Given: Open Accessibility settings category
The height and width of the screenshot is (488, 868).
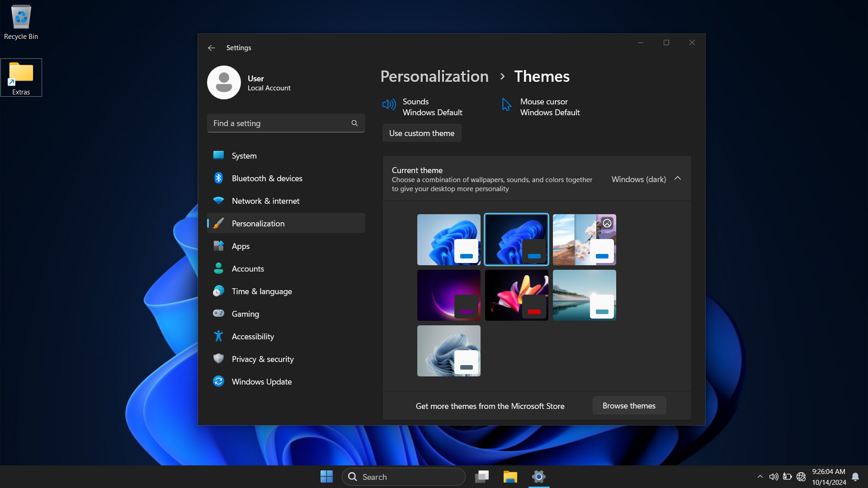Looking at the screenshot, I should 286,336.
